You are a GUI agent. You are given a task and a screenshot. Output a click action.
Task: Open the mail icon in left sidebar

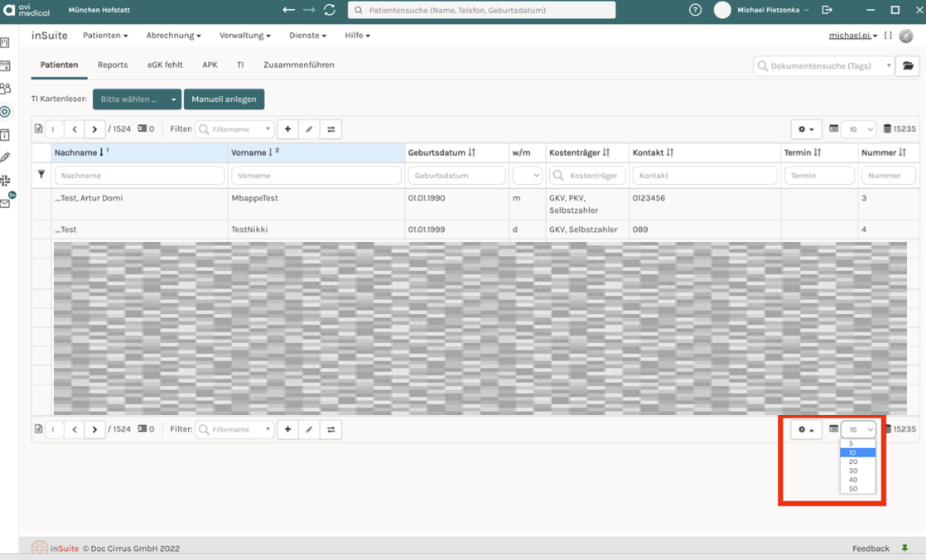[x=5, y=203]
